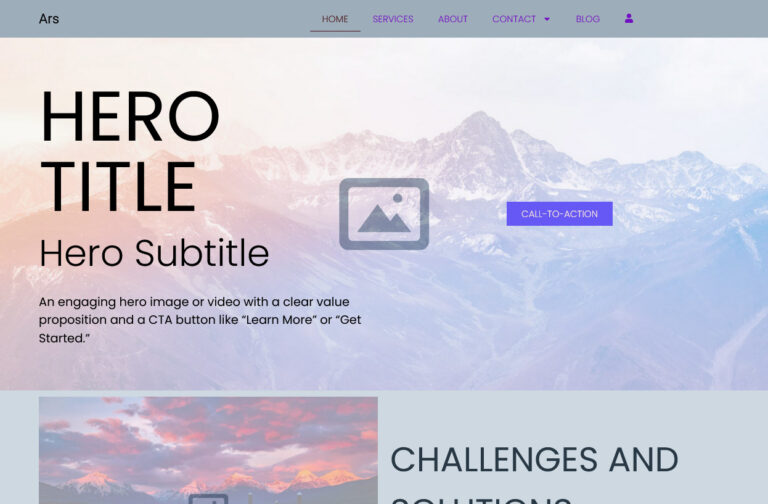Select the Hero Subtitle text
The image size is (768, 504).
tap(154, 253)
